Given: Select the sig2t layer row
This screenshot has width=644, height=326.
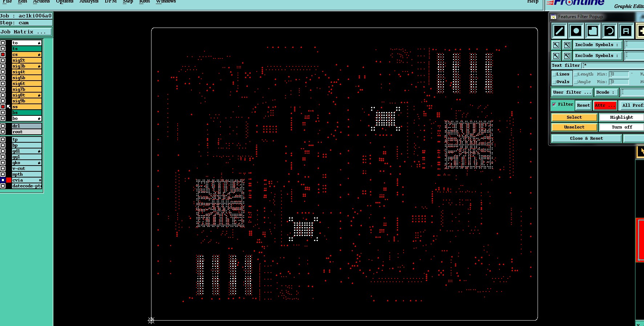Looking at the screenshot, I should (27, 60).
